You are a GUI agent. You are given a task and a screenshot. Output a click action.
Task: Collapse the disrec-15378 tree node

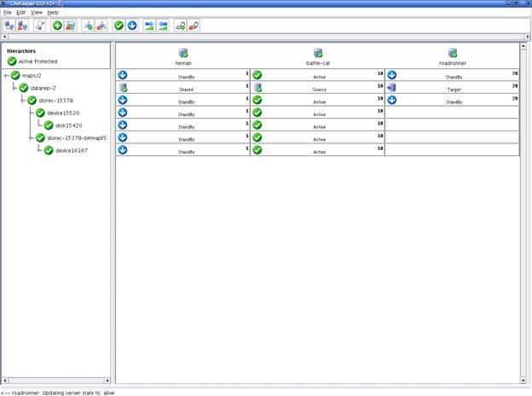click(23, 101)
